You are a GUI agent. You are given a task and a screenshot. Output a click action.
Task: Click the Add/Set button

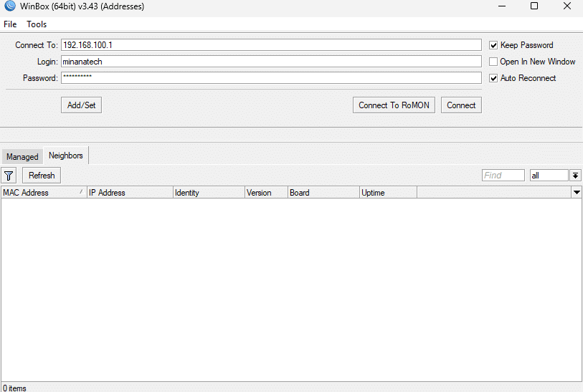click(81, 105)
